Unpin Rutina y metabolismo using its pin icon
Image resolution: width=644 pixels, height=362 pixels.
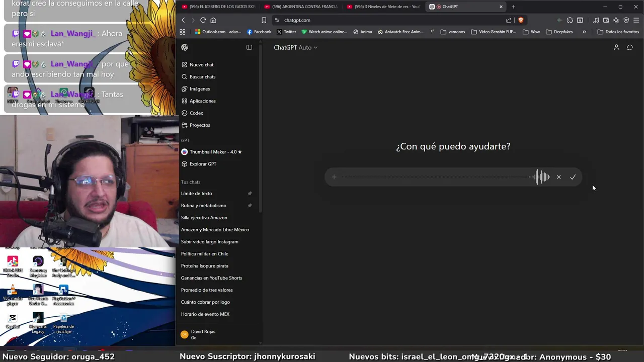coord(250,206)
